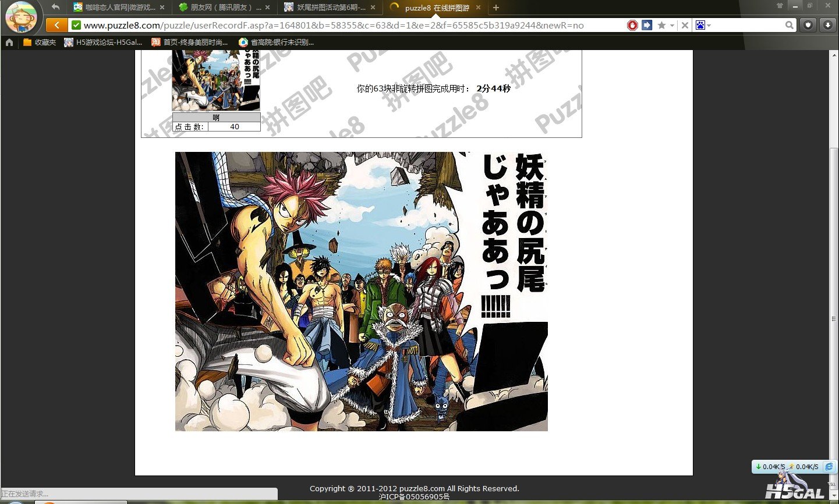Click the orange back navigation button
Viewport: 839px width, 504px height.
[x=56, y=25]
